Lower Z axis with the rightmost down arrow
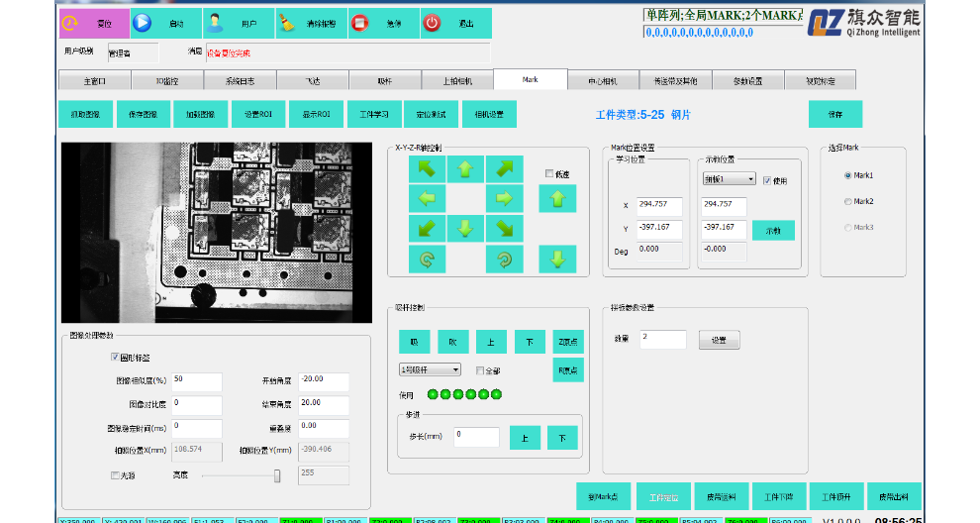This screenshot has height=523, width=980. tap(557, 259)
